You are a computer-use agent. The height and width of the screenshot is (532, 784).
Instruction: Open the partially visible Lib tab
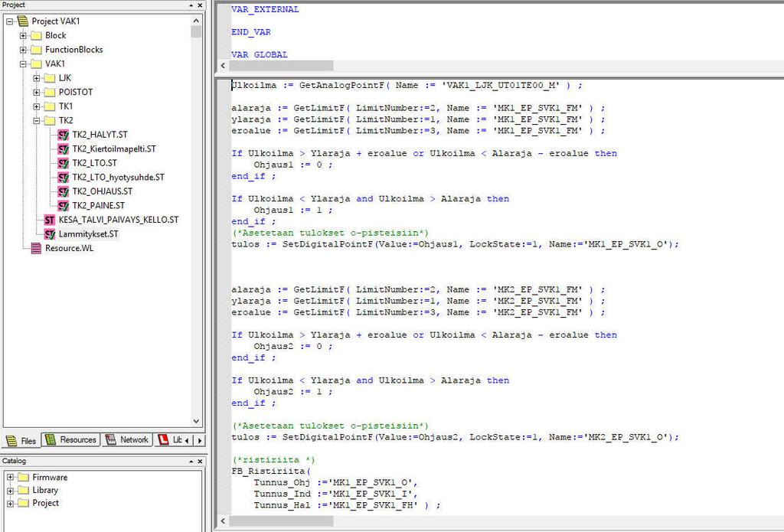(170, 440)
